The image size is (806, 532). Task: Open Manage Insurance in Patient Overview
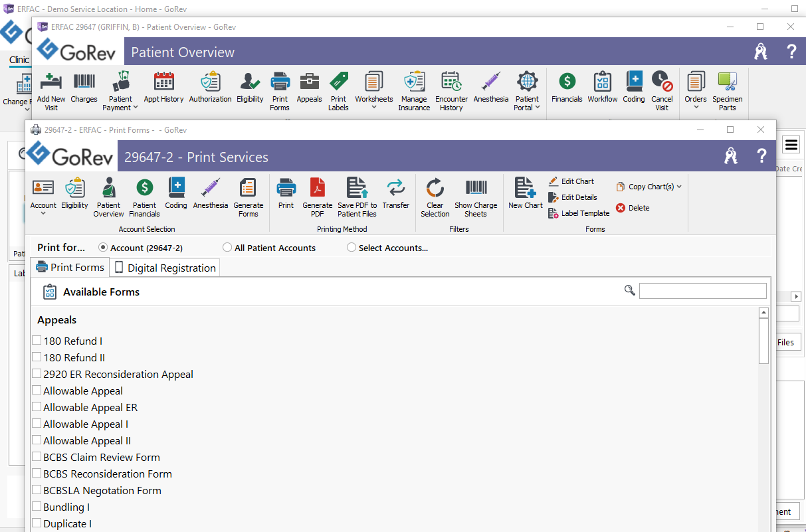tap(414, 91)
